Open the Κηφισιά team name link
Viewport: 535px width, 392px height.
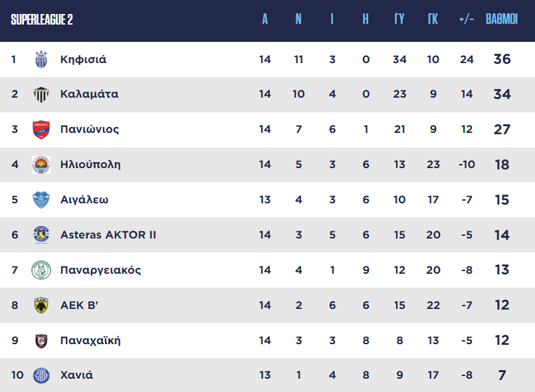click(x=83, y=59)
